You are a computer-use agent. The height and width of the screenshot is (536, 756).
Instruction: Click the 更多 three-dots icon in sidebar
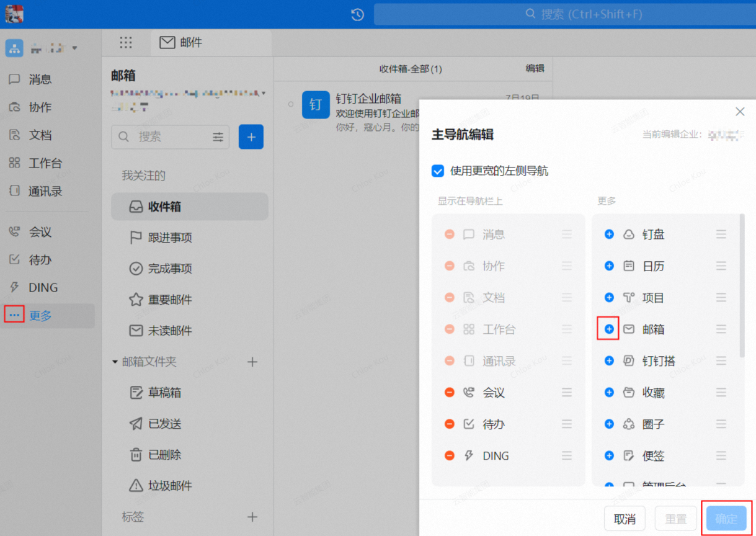tap(14, 315)
